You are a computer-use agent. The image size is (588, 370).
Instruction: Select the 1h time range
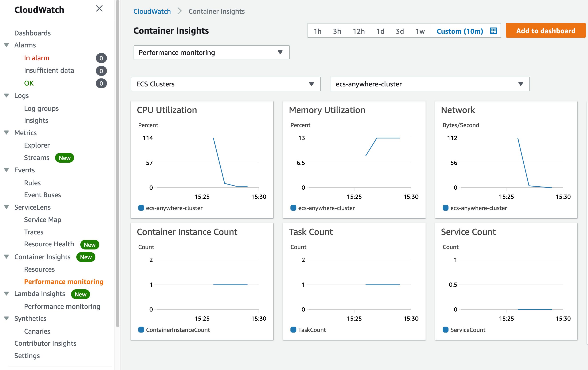[x=318, y=31]
